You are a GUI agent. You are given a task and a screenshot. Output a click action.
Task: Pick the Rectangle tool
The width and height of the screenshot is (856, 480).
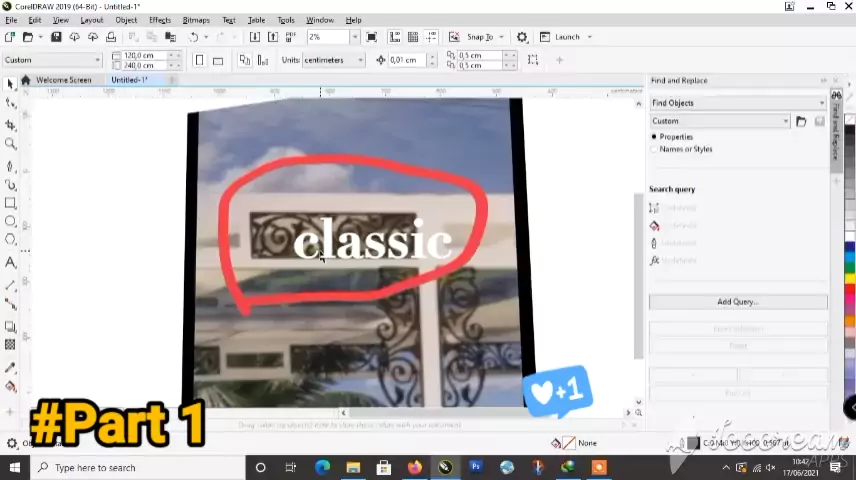[x=11, y=203]
